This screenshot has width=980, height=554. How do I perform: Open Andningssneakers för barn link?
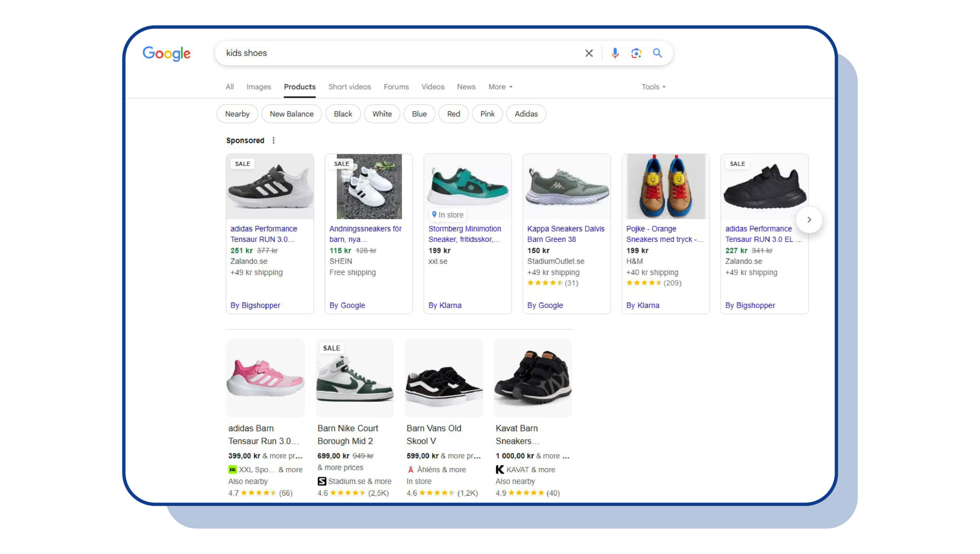[x=366, y=234]
